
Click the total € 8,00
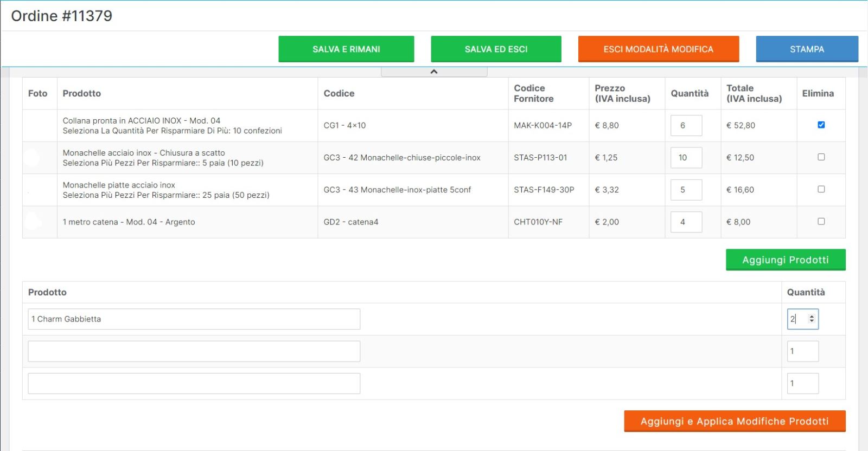[x=738, y=222]
